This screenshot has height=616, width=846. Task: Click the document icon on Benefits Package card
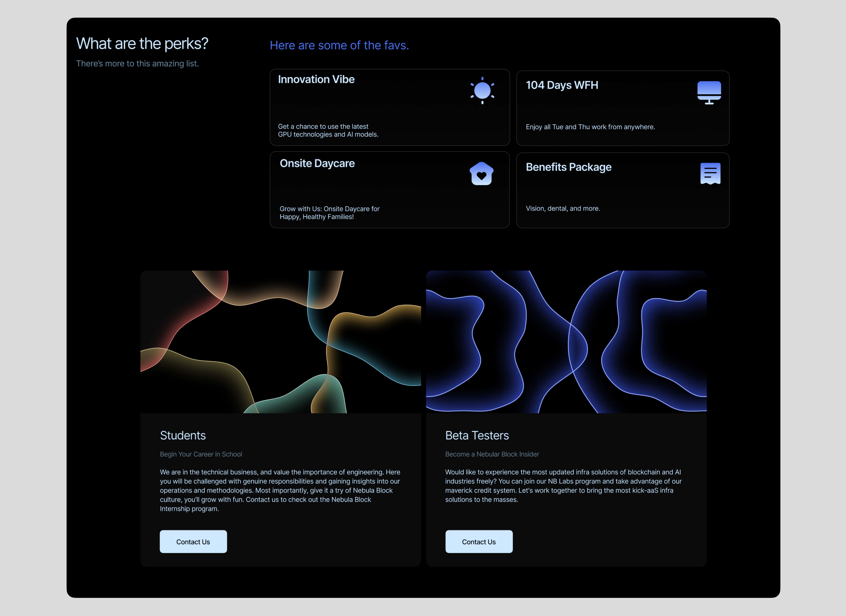pyautogui.click(x=710, y=174)
